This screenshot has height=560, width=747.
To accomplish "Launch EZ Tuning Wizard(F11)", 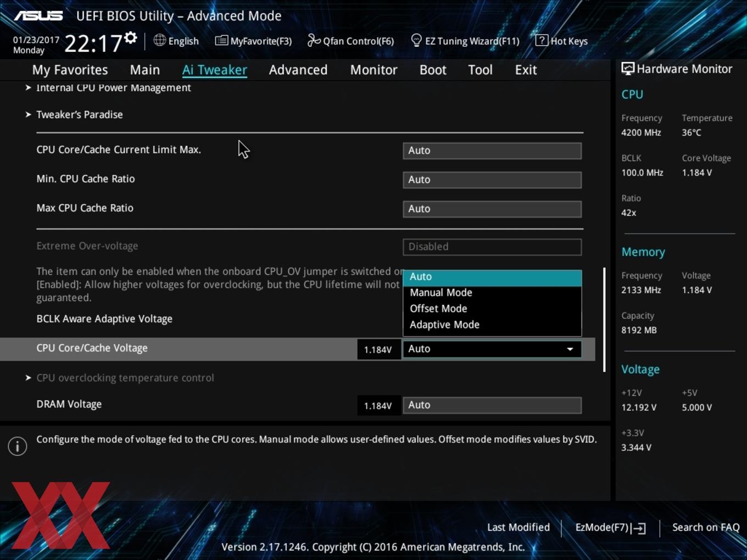I will (x=472, y=41).
